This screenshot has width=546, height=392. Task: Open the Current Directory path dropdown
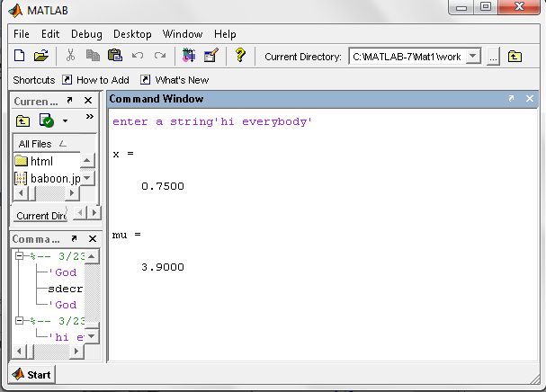[x=474, y=57]
